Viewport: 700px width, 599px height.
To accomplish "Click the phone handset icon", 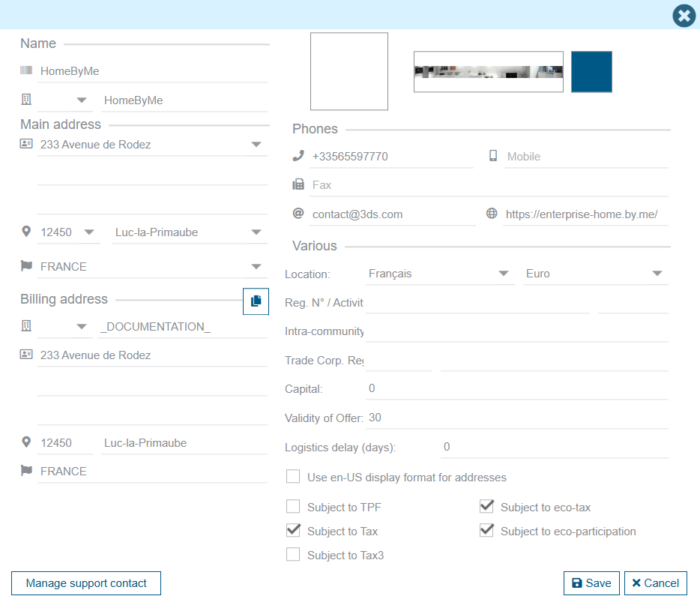I will [298, 156].
